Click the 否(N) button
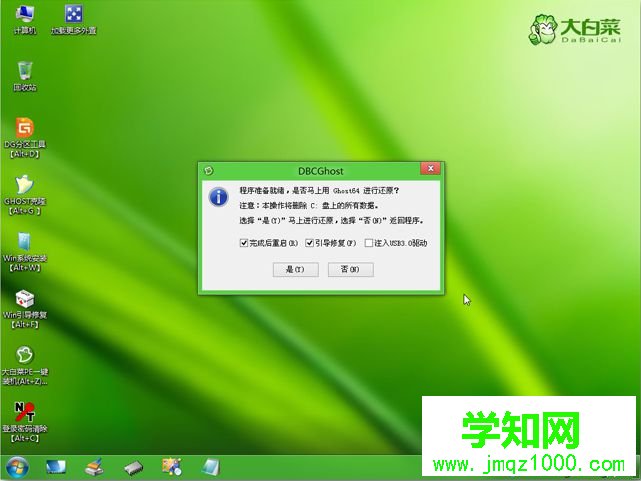This screenshot has height=481, width=641. click(350, 269)
